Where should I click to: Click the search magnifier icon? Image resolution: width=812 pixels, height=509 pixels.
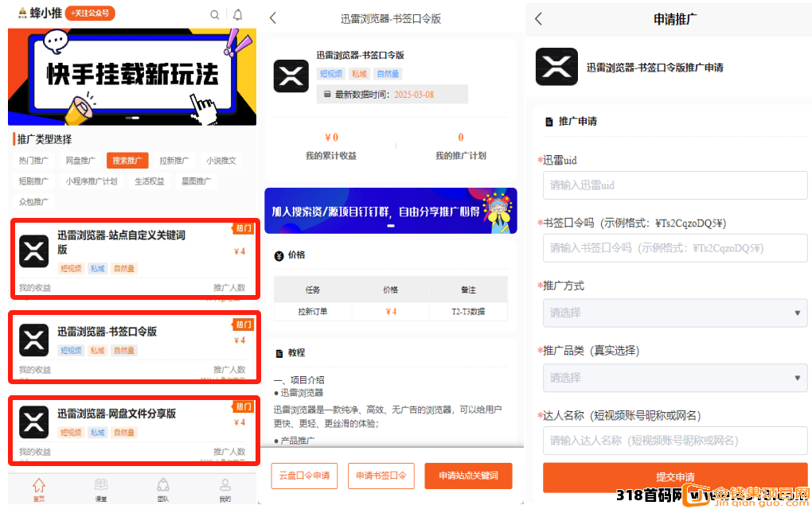[215, 14]
